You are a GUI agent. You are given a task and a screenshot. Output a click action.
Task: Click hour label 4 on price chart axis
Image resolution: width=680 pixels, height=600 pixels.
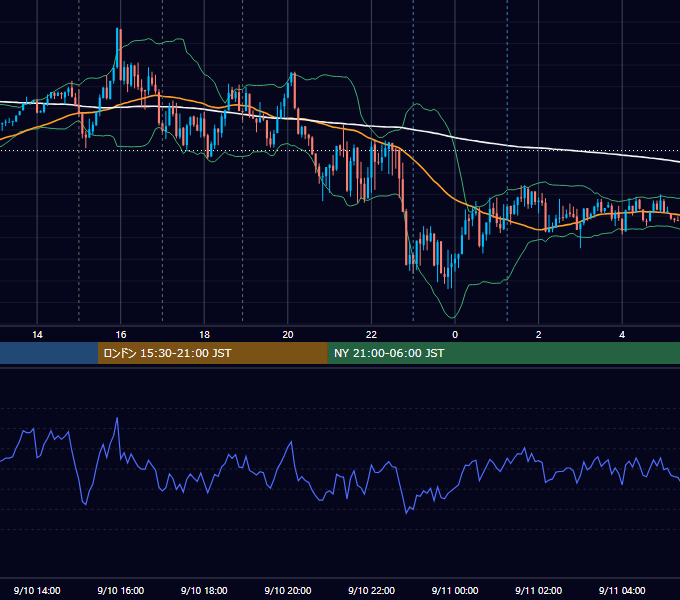[622, 334]
